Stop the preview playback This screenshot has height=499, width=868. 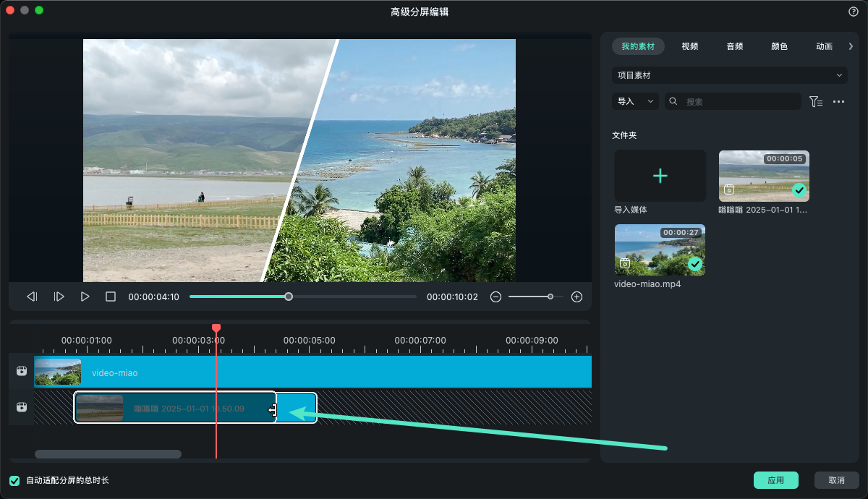pos(111,297)
